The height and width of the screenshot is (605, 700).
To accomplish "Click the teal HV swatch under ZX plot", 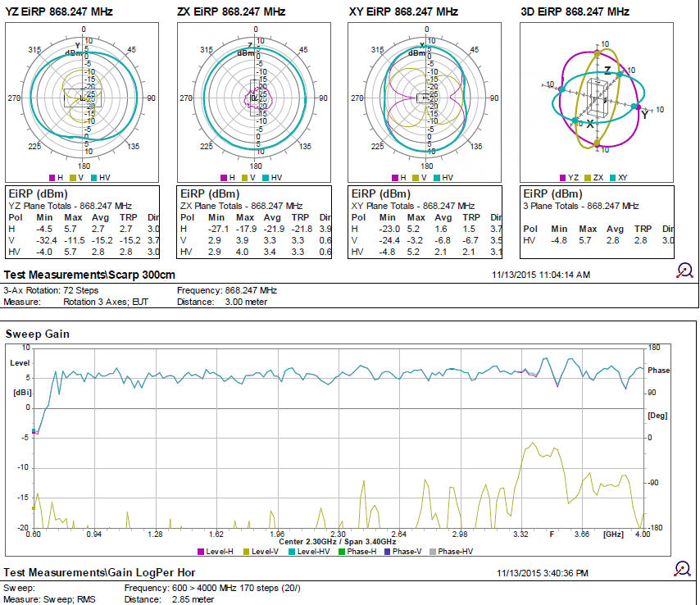I will [266, 178].
